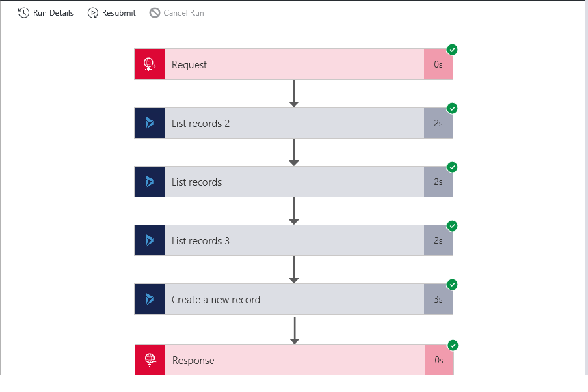Image resolution: width=588 pixels, height=392 pixels.
Task: Click the green checkmark on Create a new record
Action: 452,285
